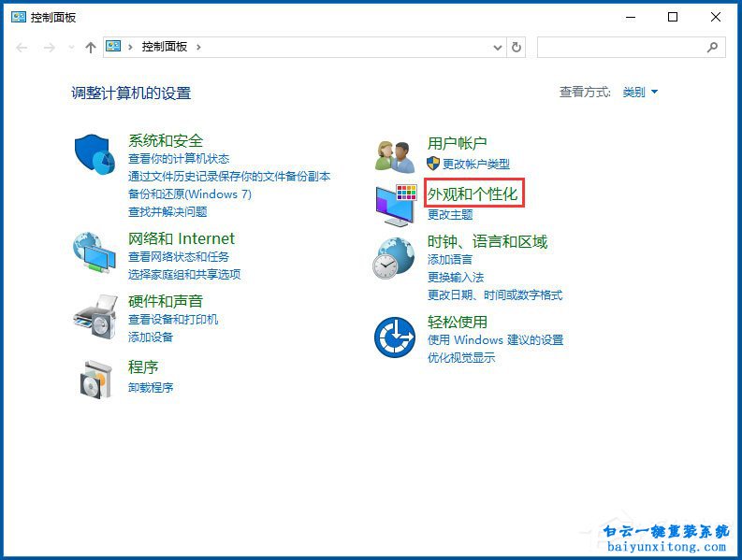Click the Appearance and Personalization monitor icon

[396, 206]
